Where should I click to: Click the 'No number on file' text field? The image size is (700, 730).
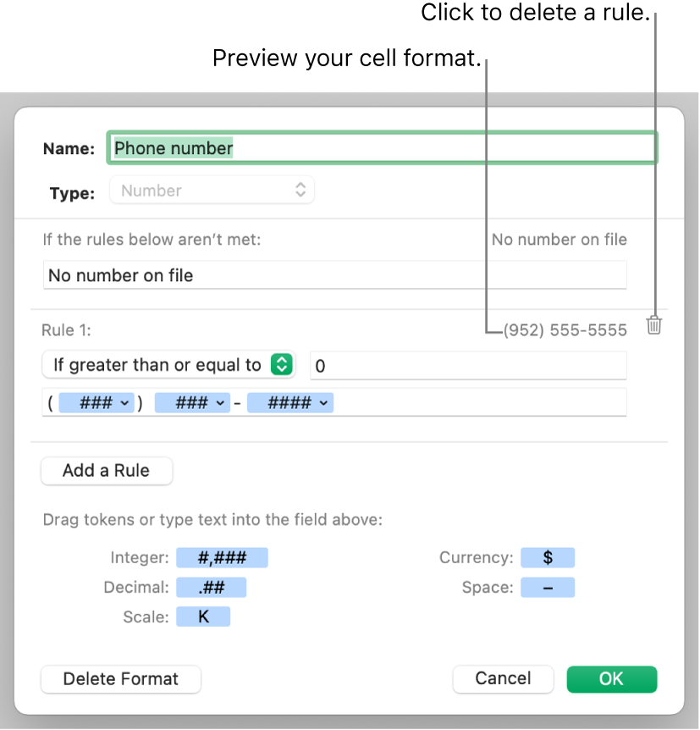334,274
